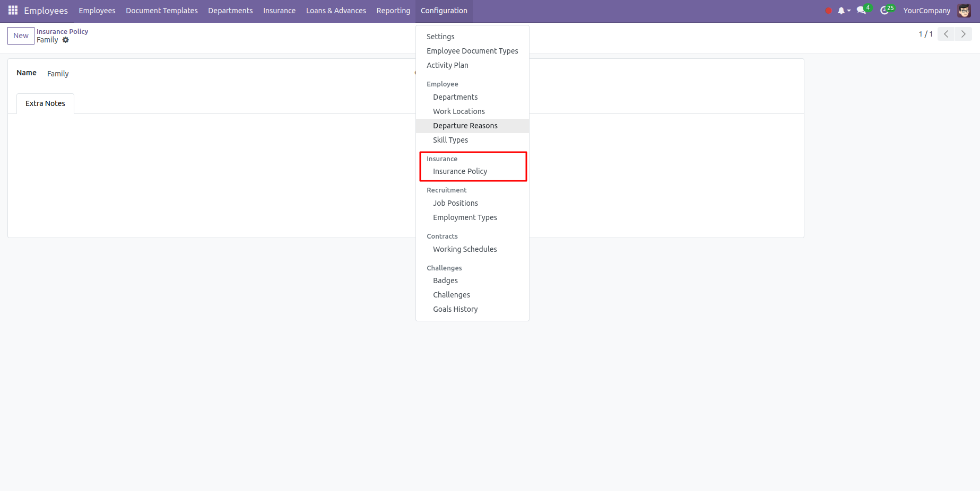Follow the Insurance Policy breadcrumb link
The width and height of the screenshot is (980, 491).
click(x=62, y=32)
